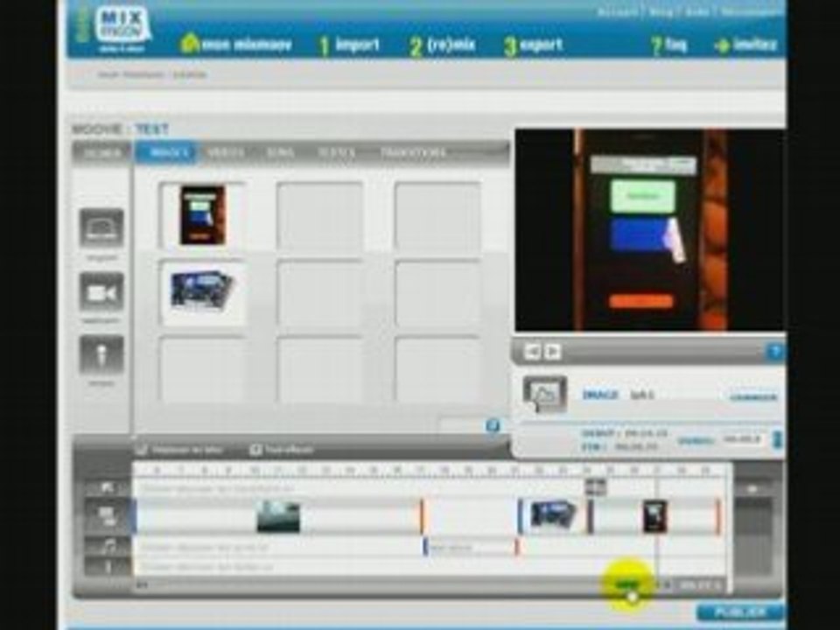Click the blue link right of IMAGE label
This screenshot has height=630, width=840.
click(x=753, y=397)
